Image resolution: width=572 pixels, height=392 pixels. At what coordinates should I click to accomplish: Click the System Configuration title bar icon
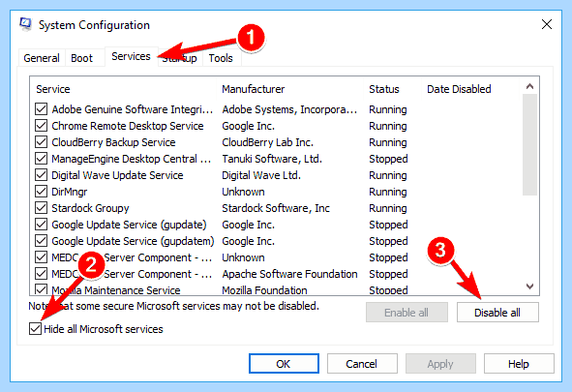tap(25, 25)
